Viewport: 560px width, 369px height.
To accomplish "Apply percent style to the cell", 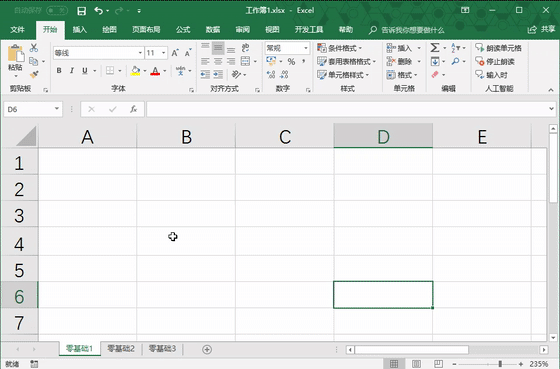I will click(291, 61).
